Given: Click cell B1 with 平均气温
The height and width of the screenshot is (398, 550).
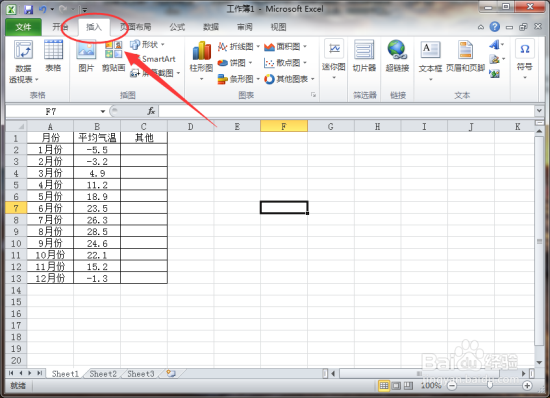Looking at the screenshot, I should [97, 138].
